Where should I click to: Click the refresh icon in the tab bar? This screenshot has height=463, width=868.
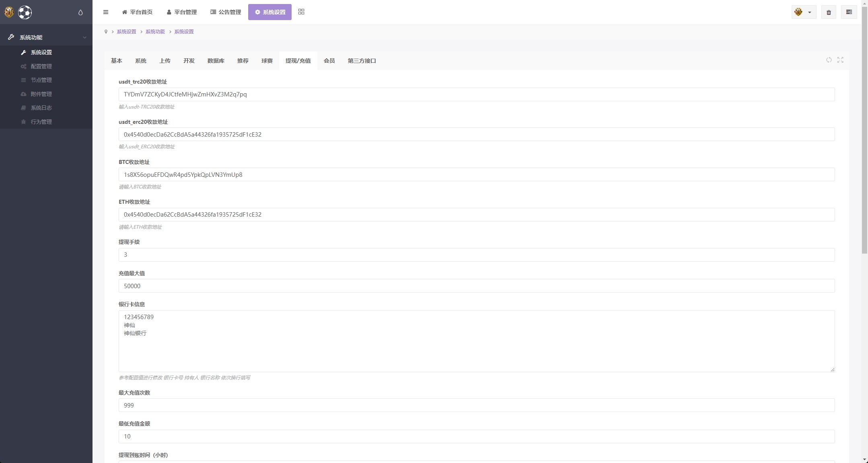(x=829, y=60)
